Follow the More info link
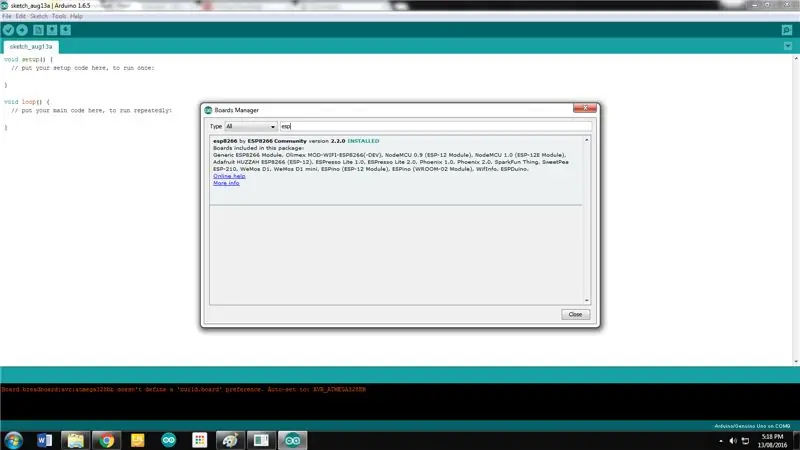The height and width of the screenshot is (450, 800). (x=226, y=183)
